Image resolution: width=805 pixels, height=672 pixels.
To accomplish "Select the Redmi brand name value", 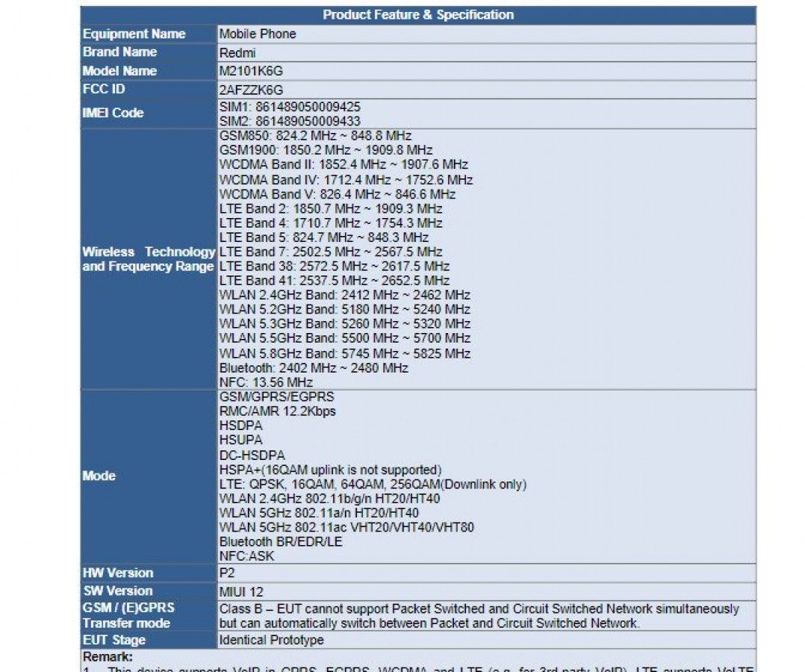I will (237, 53).
